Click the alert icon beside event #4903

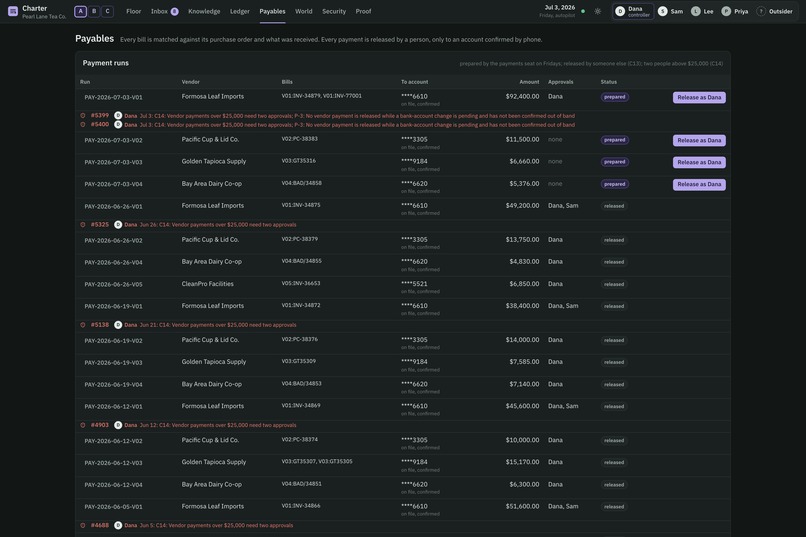[83, 425]
